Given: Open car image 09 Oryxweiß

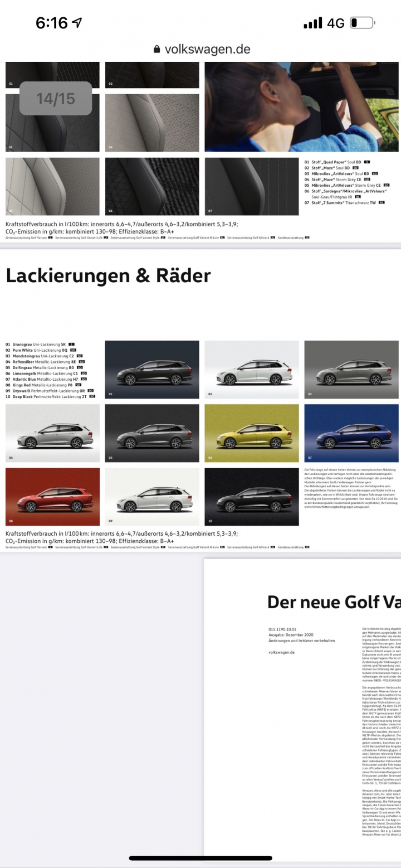Looking at the screenshot, I should coord(152,497).
